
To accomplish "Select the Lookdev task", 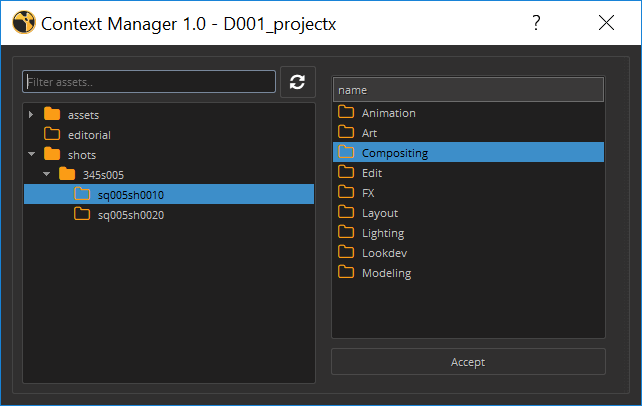I will (384, 253).
